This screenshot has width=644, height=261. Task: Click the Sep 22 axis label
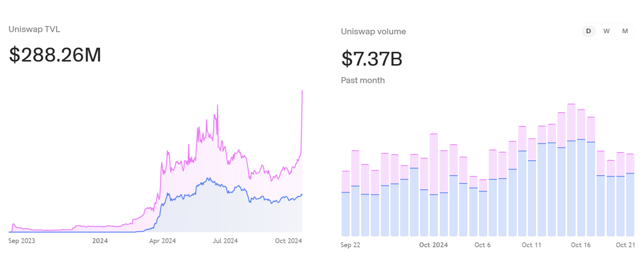351,245
